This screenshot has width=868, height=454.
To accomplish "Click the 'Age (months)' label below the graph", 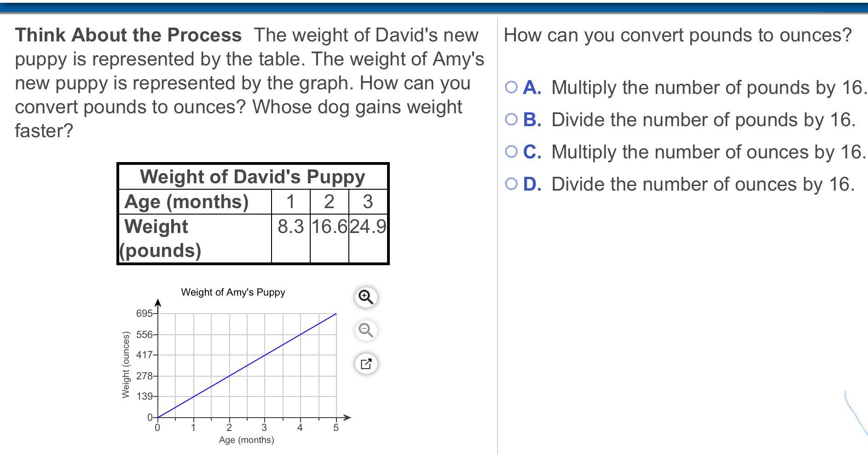I will 246,440.
